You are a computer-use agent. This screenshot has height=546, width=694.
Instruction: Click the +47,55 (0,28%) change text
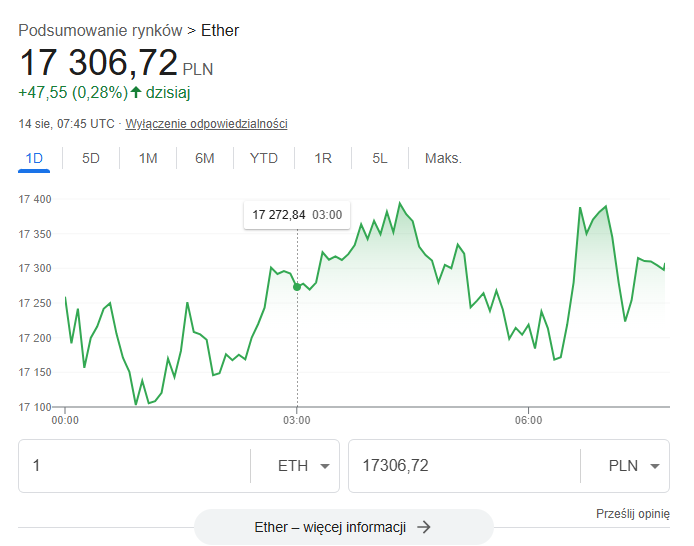[73, 92]
